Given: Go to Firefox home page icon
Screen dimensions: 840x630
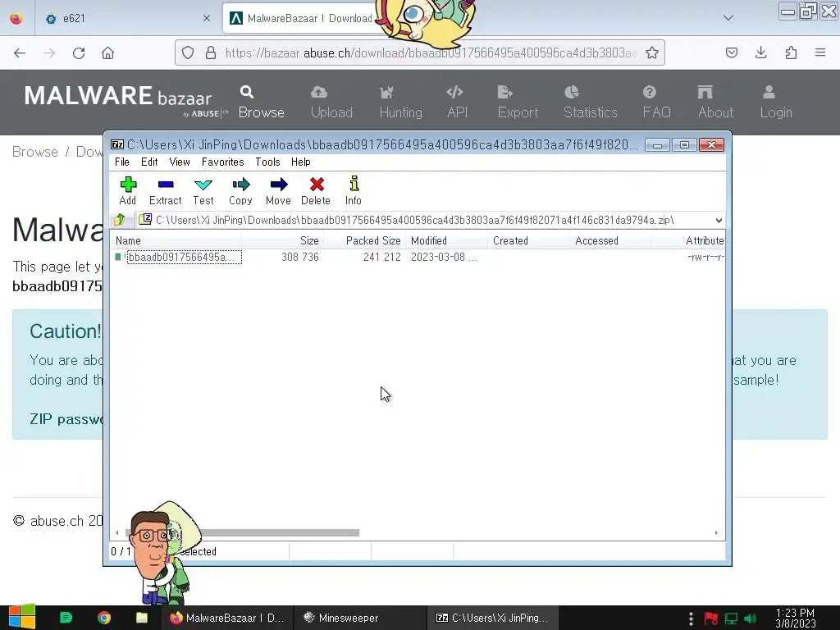Looking at the screenshot, I should [108, 52].
